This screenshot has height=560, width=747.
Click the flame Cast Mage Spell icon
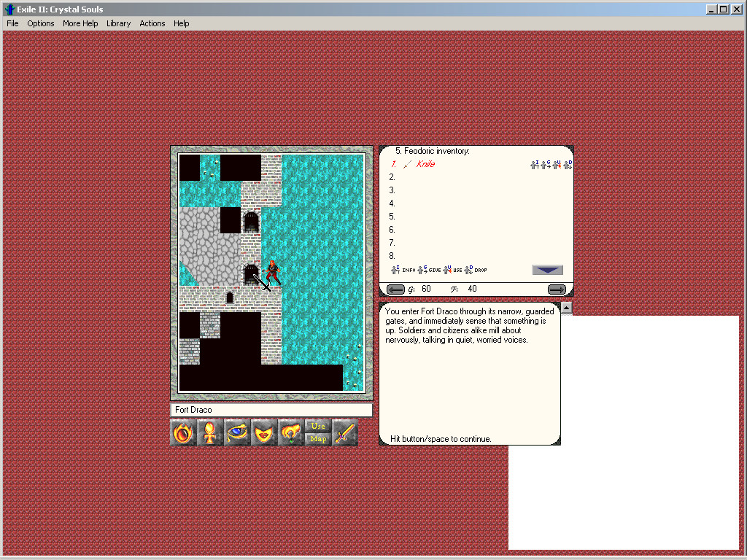pos(183,433)
